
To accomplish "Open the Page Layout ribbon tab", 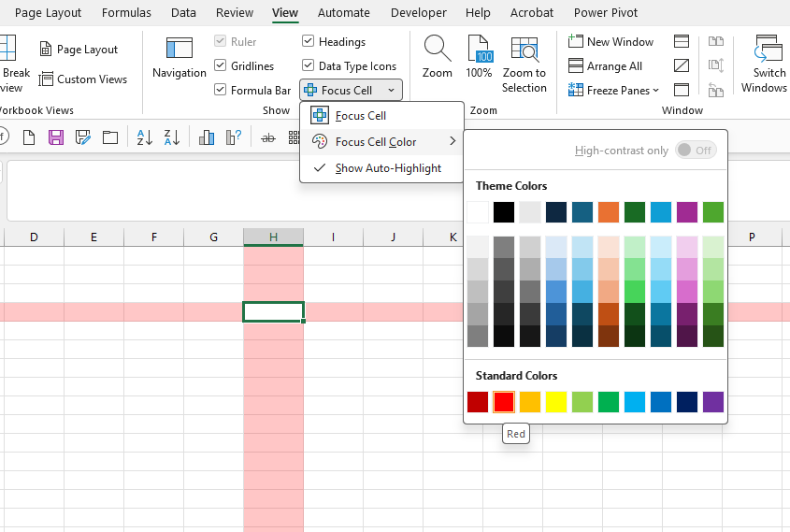I will 48,12.
